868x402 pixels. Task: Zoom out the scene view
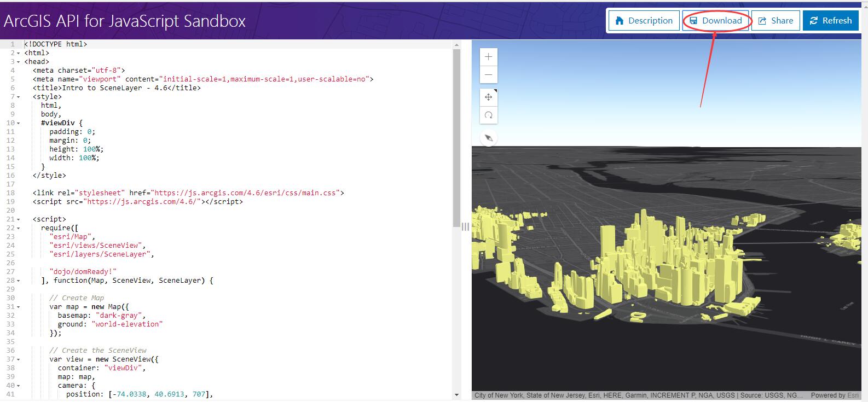coord(489,75)
